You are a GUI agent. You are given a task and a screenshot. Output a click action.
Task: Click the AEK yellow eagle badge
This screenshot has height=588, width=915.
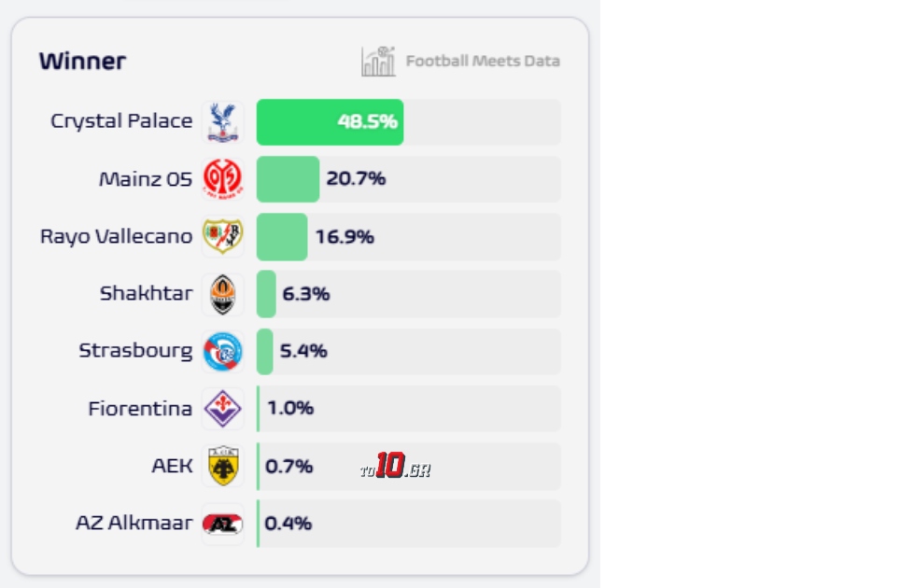(222, 466)
